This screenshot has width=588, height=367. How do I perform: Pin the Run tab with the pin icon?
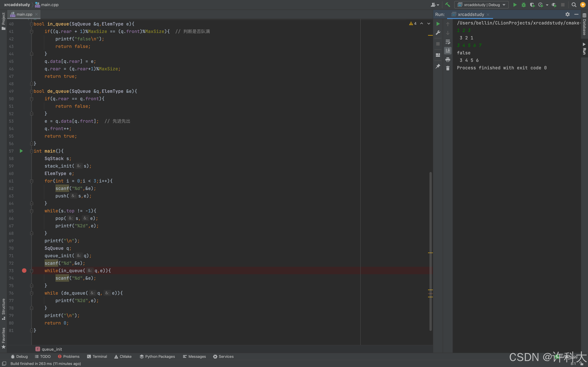coord(438,66)
